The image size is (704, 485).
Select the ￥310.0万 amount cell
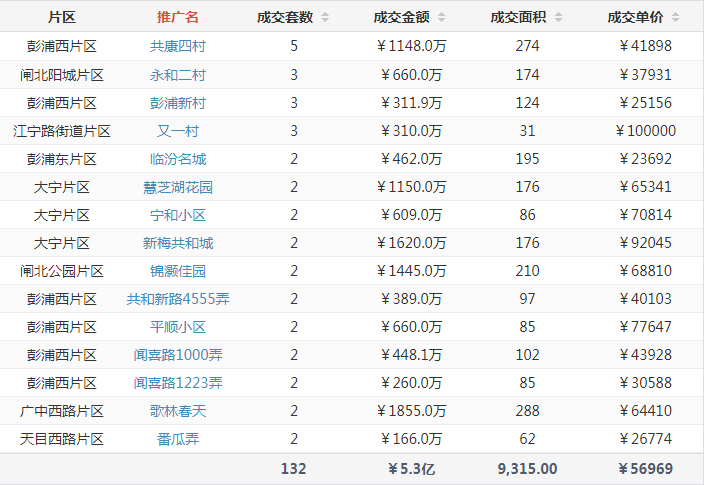click(411, 131)
